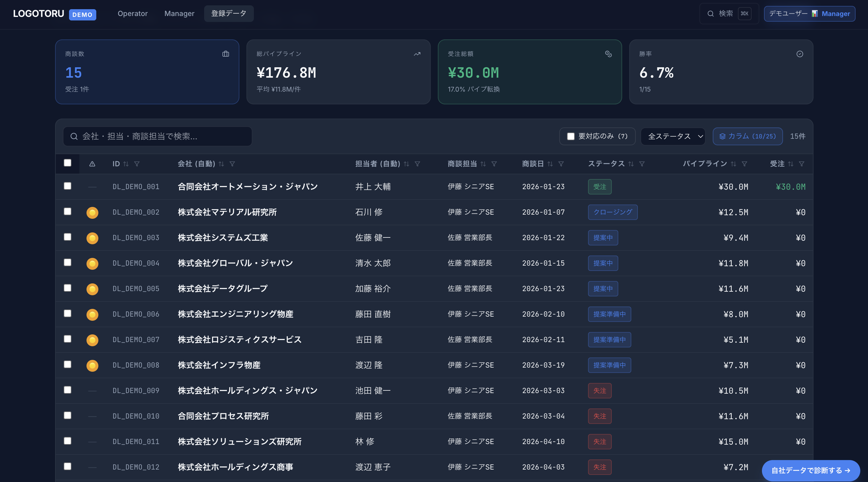868x482 pixels.
Task: Click the alert dot for DL_DEMO_005
Action: (92, 289)
